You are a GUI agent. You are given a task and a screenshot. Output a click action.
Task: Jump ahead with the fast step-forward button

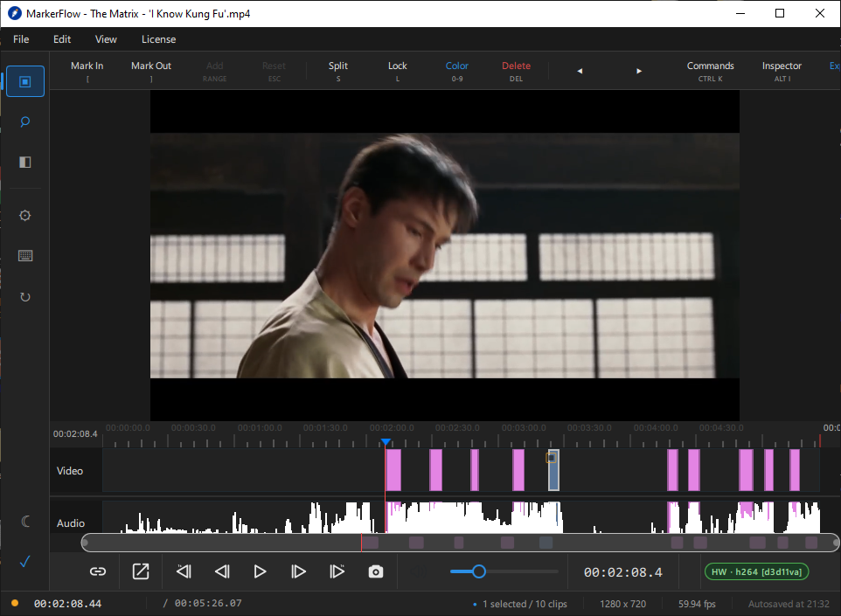[x=337, y=571]
